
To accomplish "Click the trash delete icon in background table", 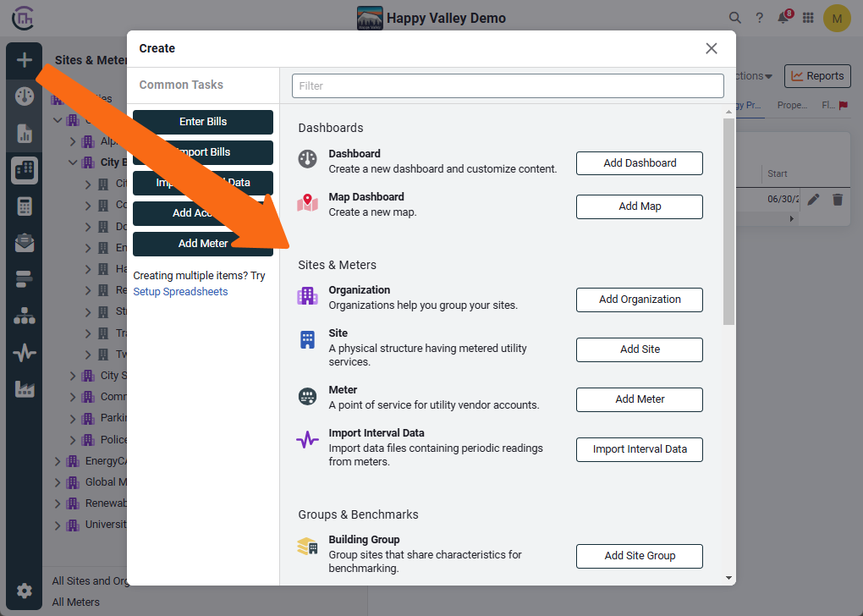I will pyautogui.click(x=838, y=200).
